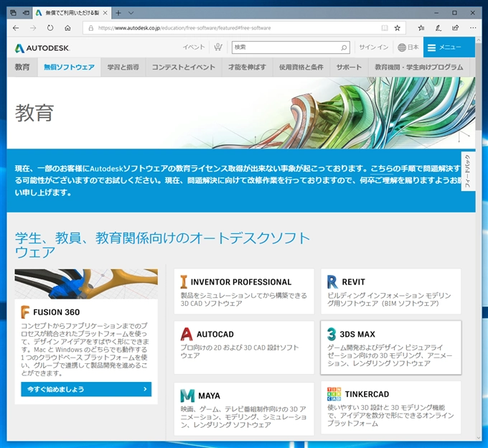Reload the page with the refresh icon
The image size is (488, 448).
(50, 28)
